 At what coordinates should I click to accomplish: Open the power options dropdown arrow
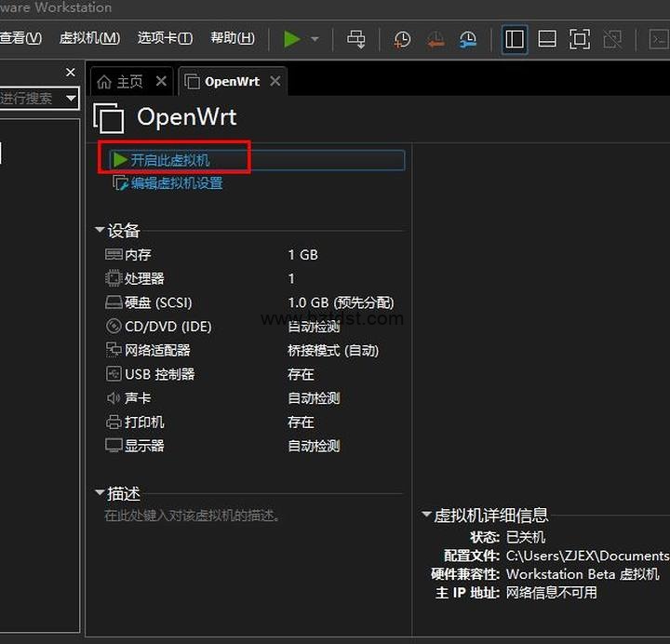click(315, 39)
